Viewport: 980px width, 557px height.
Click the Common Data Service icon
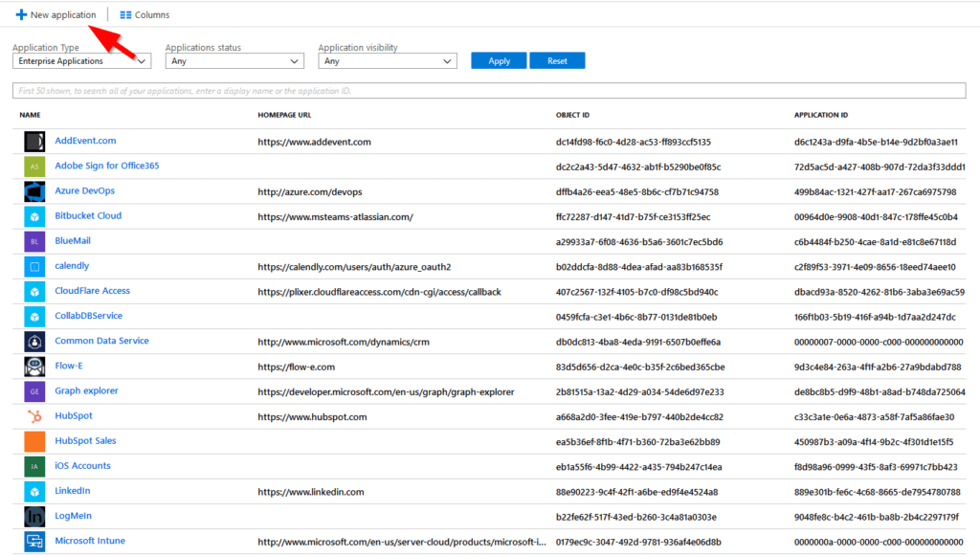pyautogui.click(x=34, y=342)
